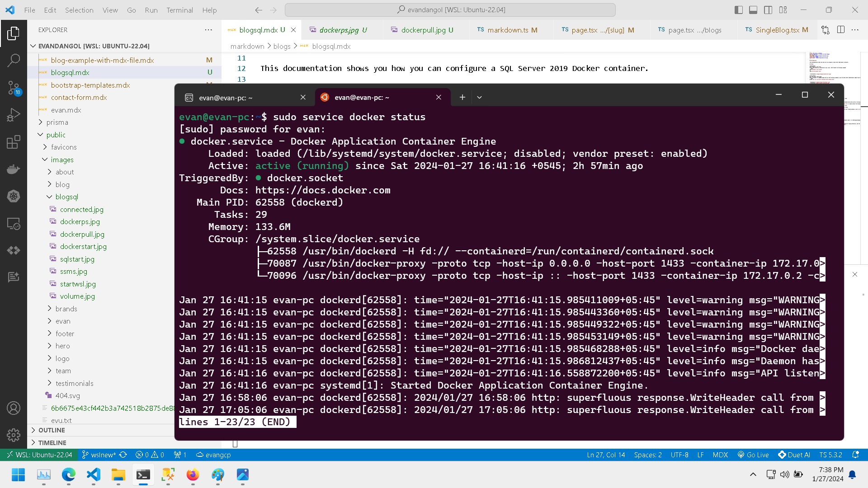Collapse the public folder
Image resolution: width=868 pixels, height=488 pixels.
click(56, 135)
